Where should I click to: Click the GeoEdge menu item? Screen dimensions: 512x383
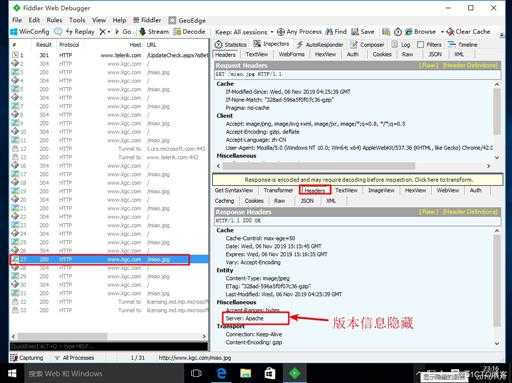(x=187, y=20)
